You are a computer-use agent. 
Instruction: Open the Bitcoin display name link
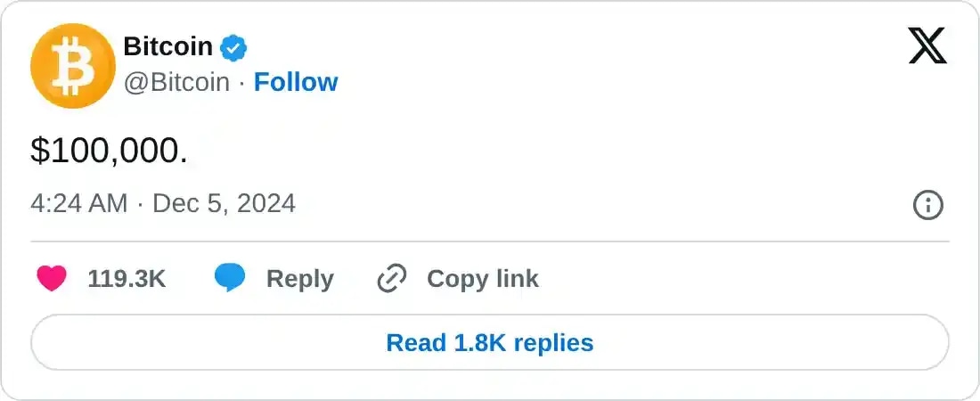167,46
